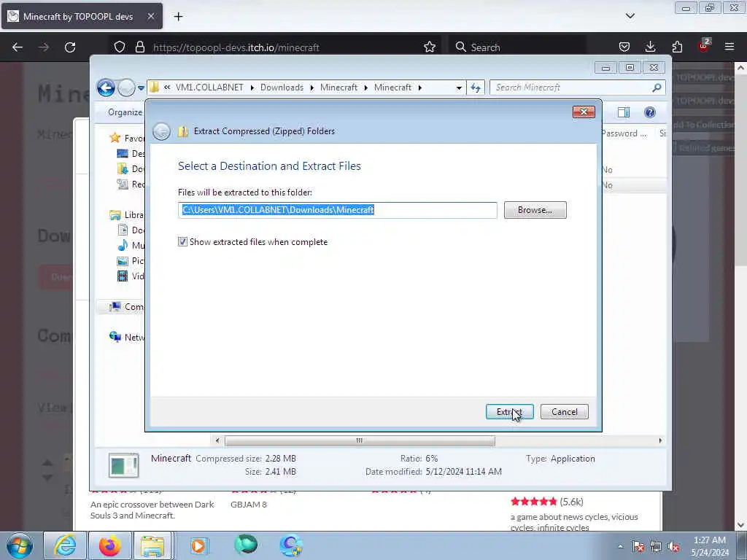Toggle Show extracted files when complete
The image size is (747, 560).
[x=182, y=242]
